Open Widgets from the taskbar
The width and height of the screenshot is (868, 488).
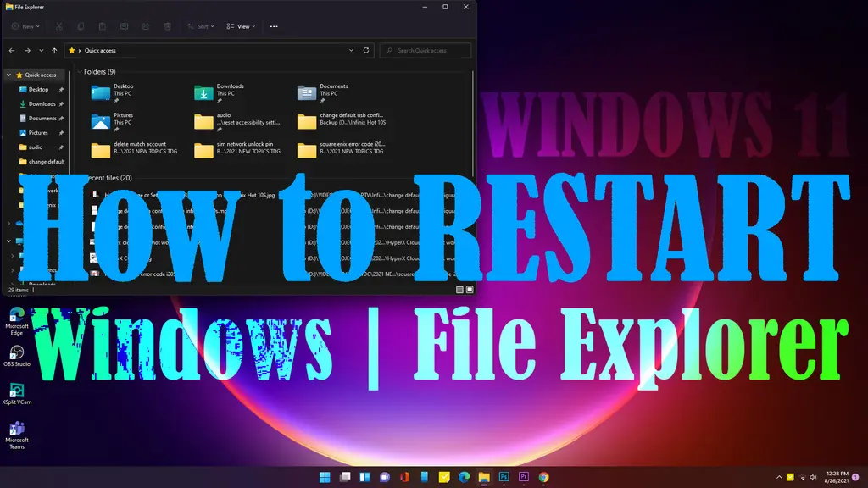click(364, 477)
